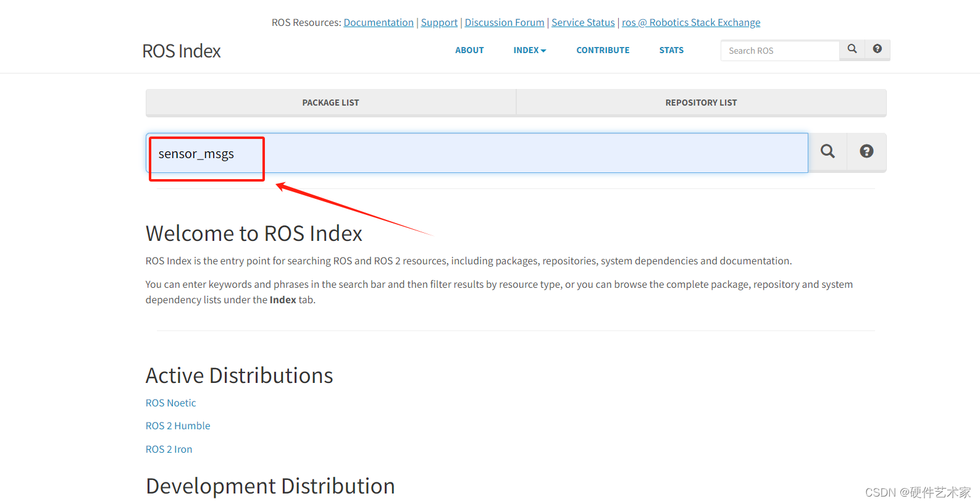Expand the INDEX dropdown menu

(530, 51)
